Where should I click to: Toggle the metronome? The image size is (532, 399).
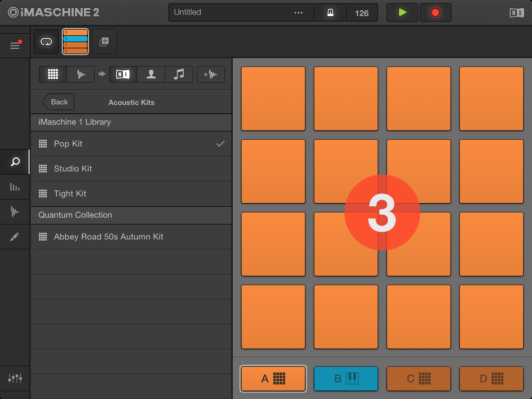point(330,12)
